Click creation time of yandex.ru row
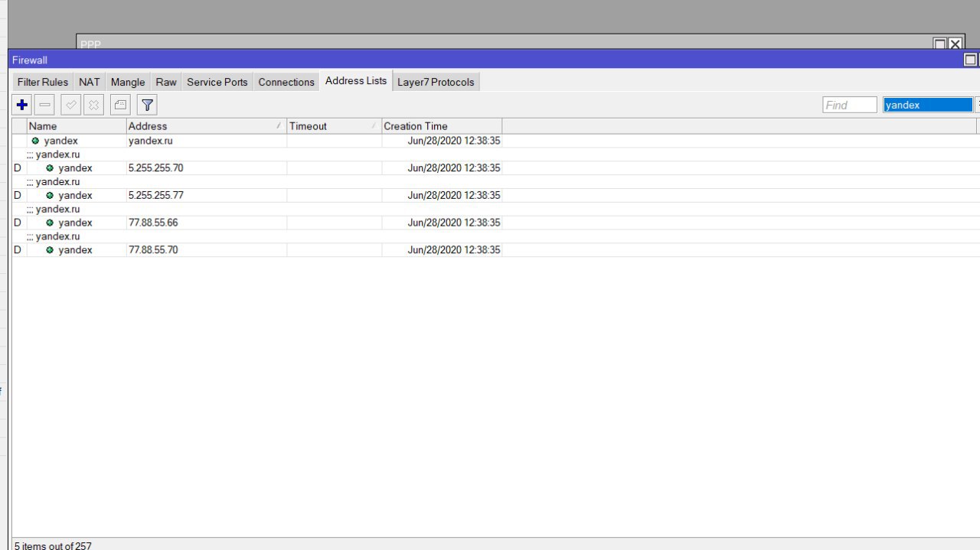This screenshot has height=550, width=980. (454, 141)
